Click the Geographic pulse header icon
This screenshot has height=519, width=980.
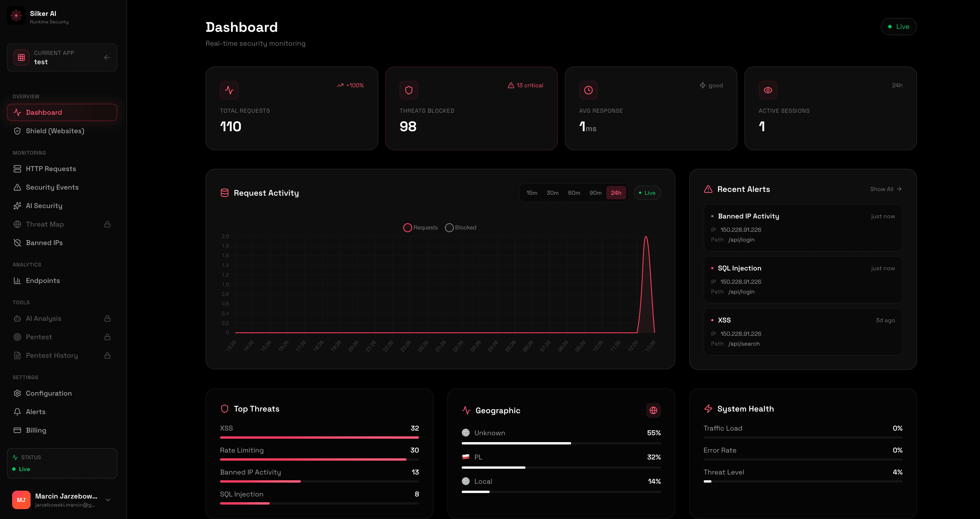click(466, 410)
